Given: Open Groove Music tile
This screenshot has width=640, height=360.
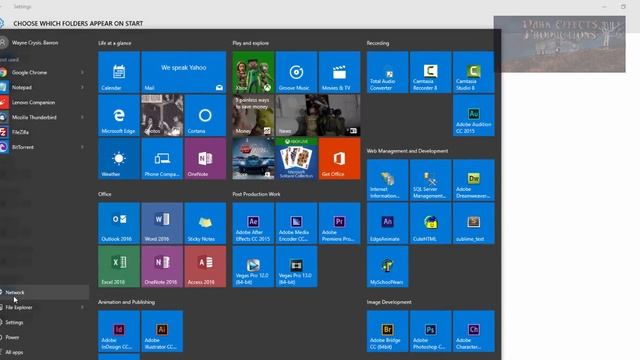Looking at the screenshot, I should [x=296, y=72].
